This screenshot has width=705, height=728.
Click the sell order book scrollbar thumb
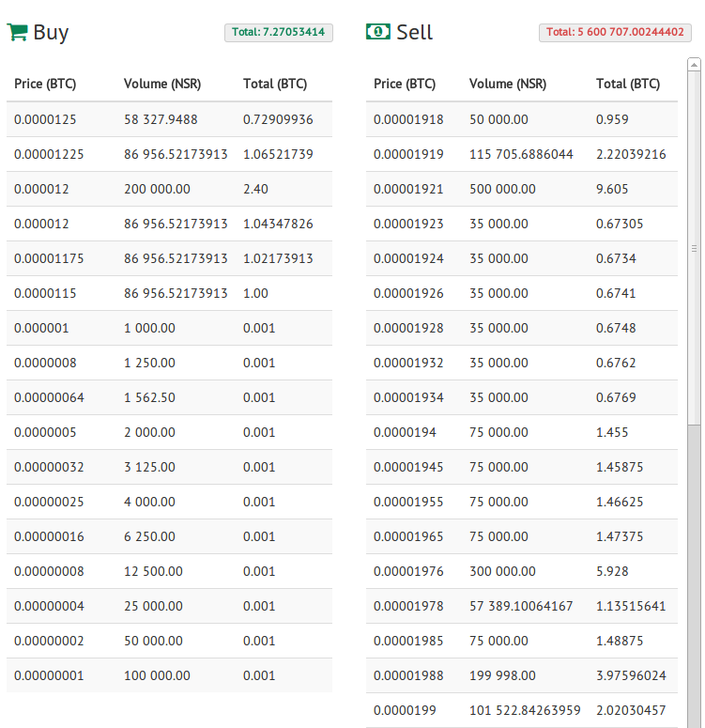(x=694, y=248)
